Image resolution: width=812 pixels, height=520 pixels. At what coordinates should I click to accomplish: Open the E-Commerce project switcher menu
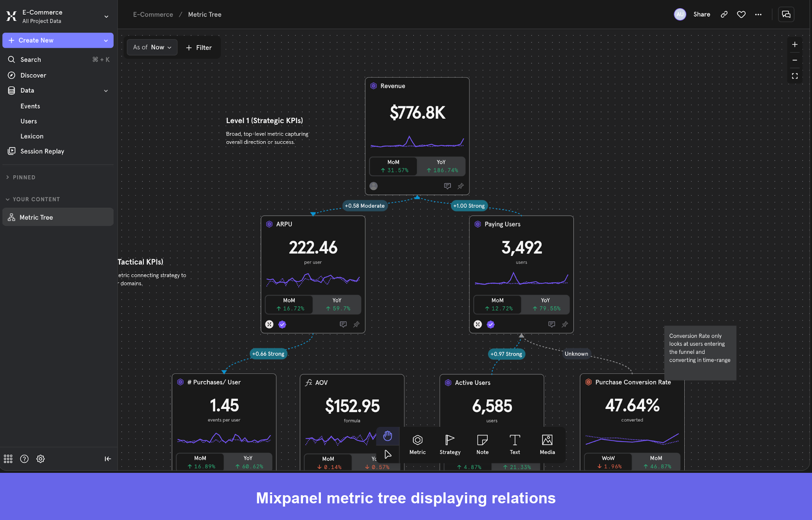click(106, 16)
